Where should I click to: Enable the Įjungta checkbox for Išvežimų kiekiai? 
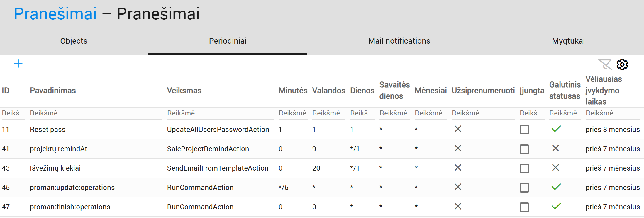pyautogui.click(x=524, y=168)
